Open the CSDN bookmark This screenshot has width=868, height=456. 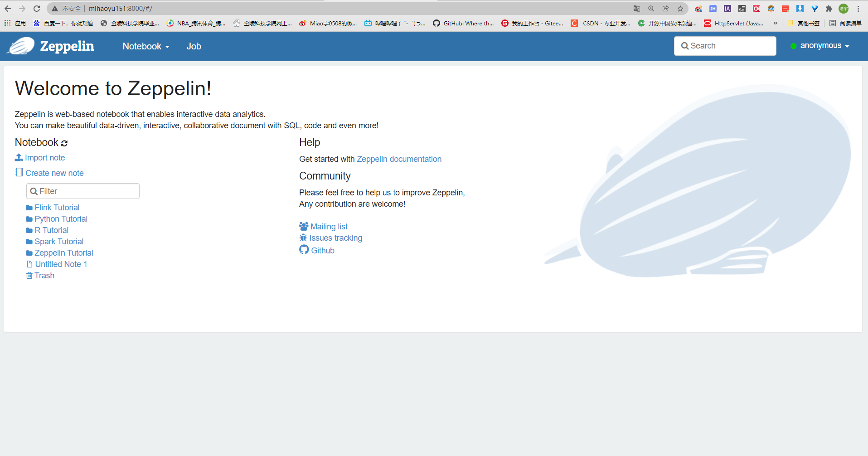601,23
